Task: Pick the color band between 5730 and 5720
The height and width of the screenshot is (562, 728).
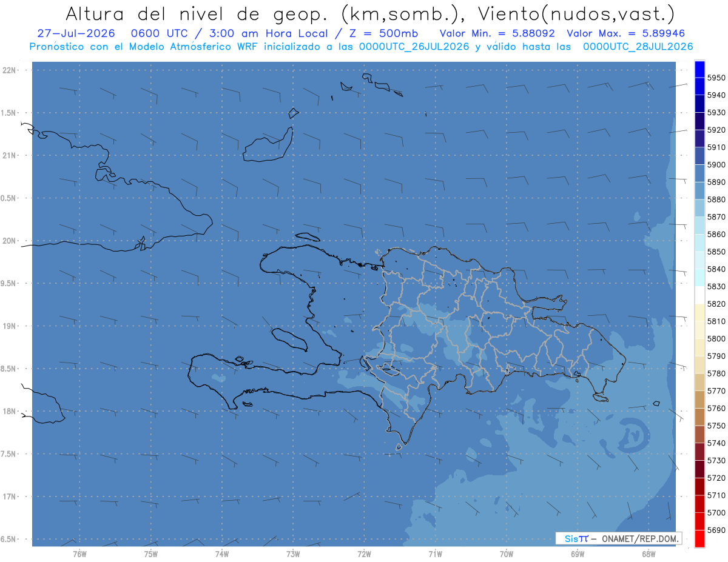Action: pyautogui.click(x=699, y=469)
